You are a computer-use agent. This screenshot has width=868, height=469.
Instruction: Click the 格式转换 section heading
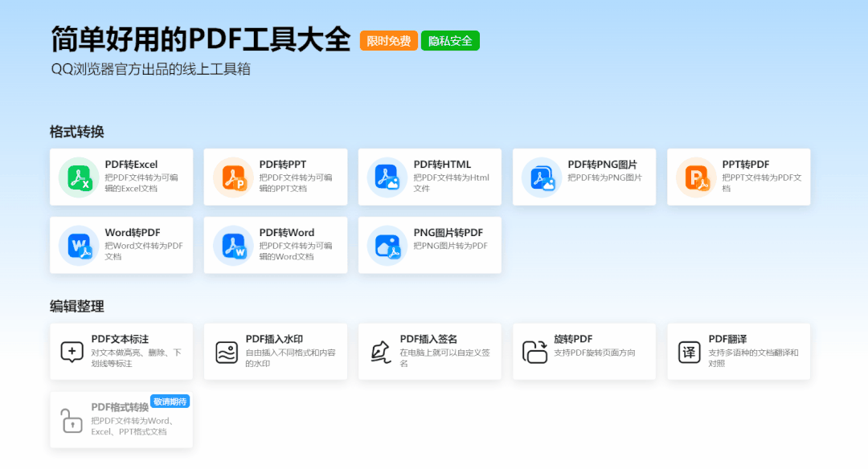point(77,132)
